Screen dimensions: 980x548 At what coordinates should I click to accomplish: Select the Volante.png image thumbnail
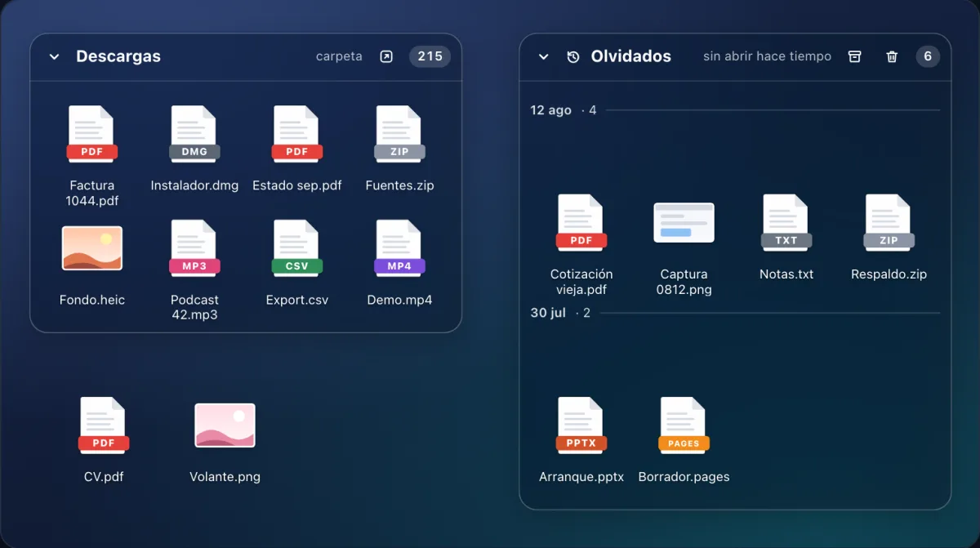(x=225, y=425)
